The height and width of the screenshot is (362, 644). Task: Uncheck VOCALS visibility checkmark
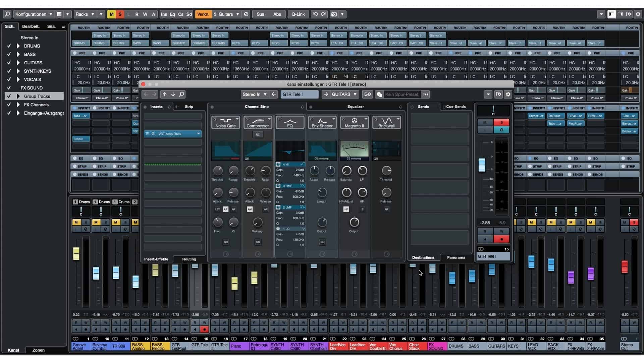(x=9, y=79)
